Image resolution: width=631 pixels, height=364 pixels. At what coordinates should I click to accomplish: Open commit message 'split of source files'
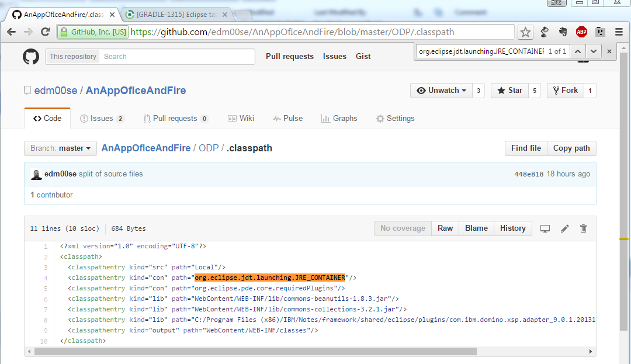110,174
